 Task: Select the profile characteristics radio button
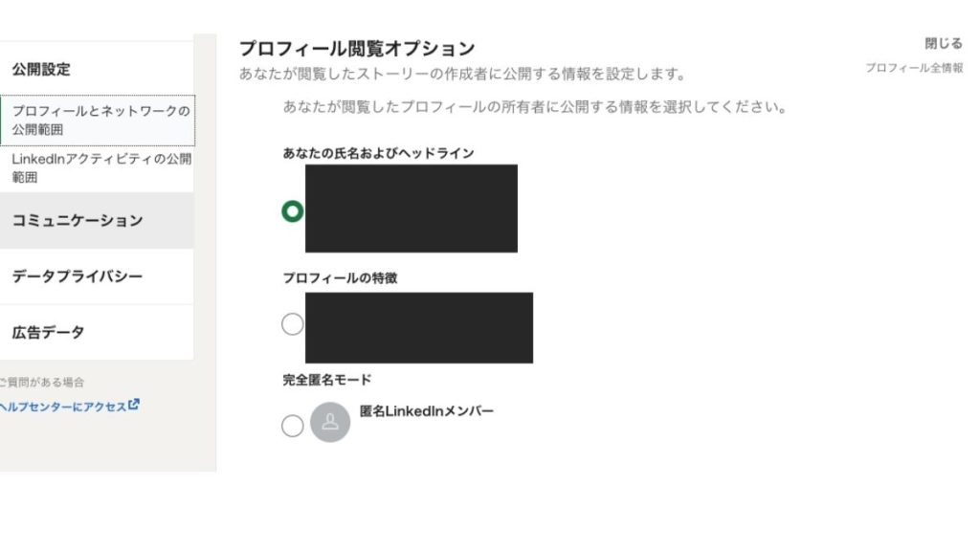click(293, 324)
